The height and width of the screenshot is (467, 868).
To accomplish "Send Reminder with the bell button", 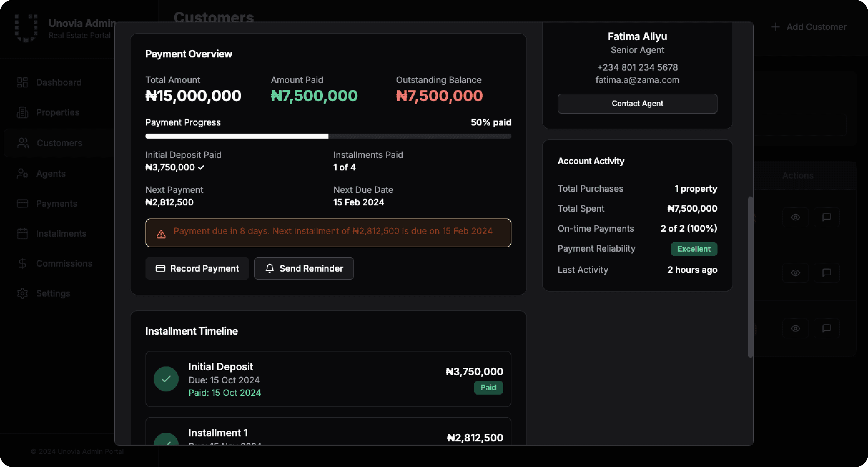I will (x=303, y=268).
